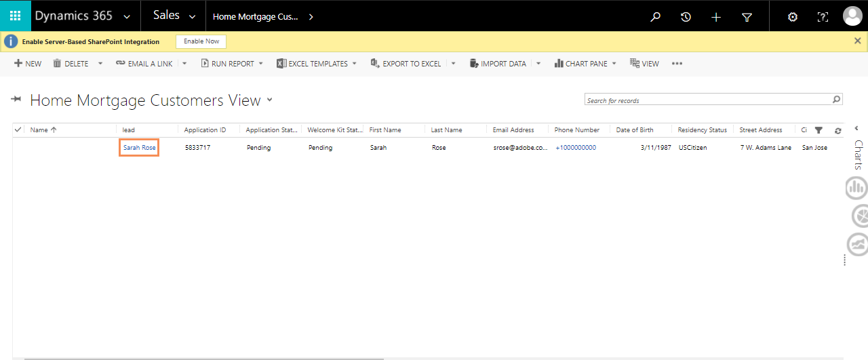The image size is (868, 360).
Task: Click the grid refresh icon
Action: click(838, 130)
